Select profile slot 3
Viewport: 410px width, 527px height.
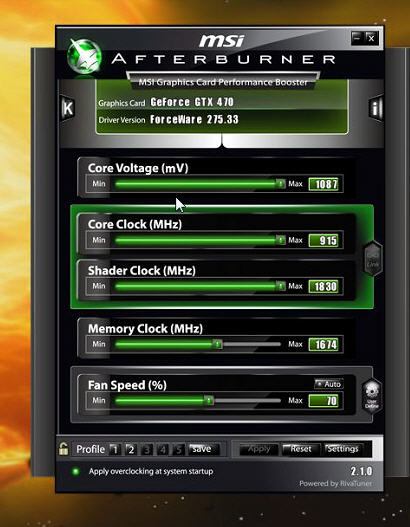click(x=147, y=449)
